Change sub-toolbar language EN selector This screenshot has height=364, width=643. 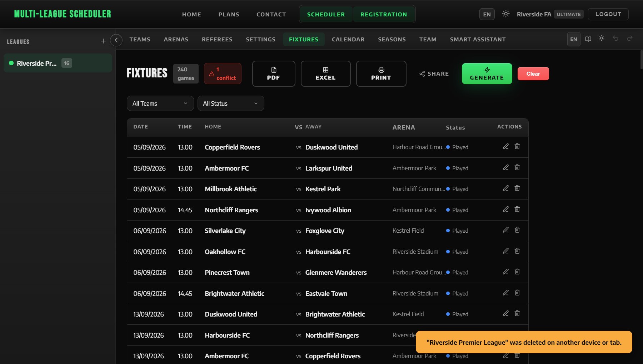pos(574,39)
